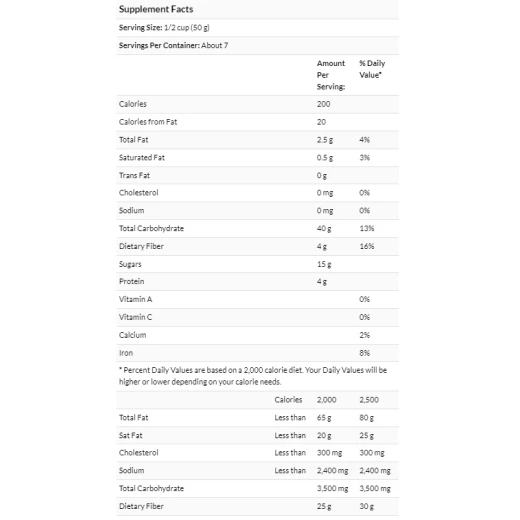Select the Calcium 2% value
The width and height of the screenshot is (520, 520).
pyautogui.click(x=364, y=335)
